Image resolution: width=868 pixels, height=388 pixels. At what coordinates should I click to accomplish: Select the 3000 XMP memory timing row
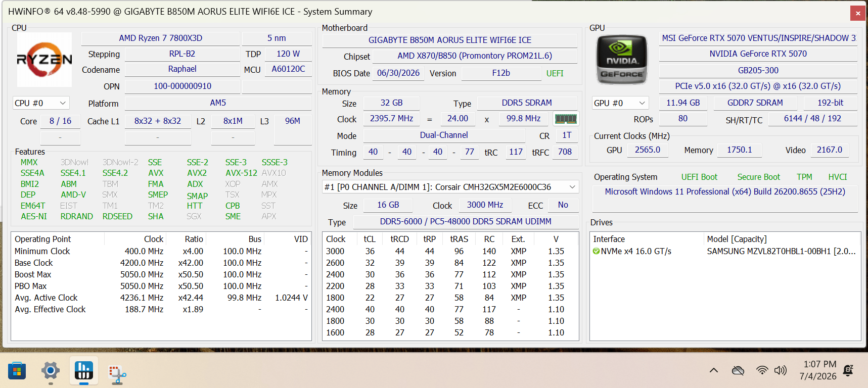pyautogui.click(x=450, y=251)
